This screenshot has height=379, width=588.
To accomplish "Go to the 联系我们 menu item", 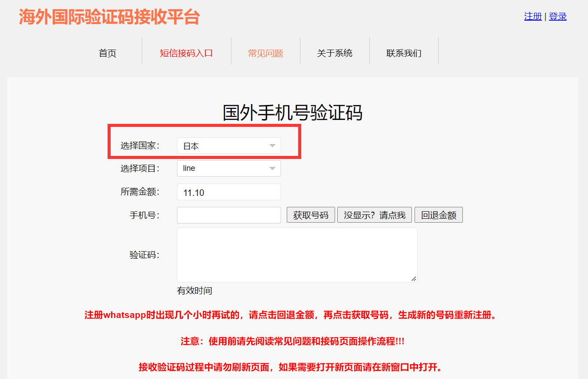I will 404,53.
